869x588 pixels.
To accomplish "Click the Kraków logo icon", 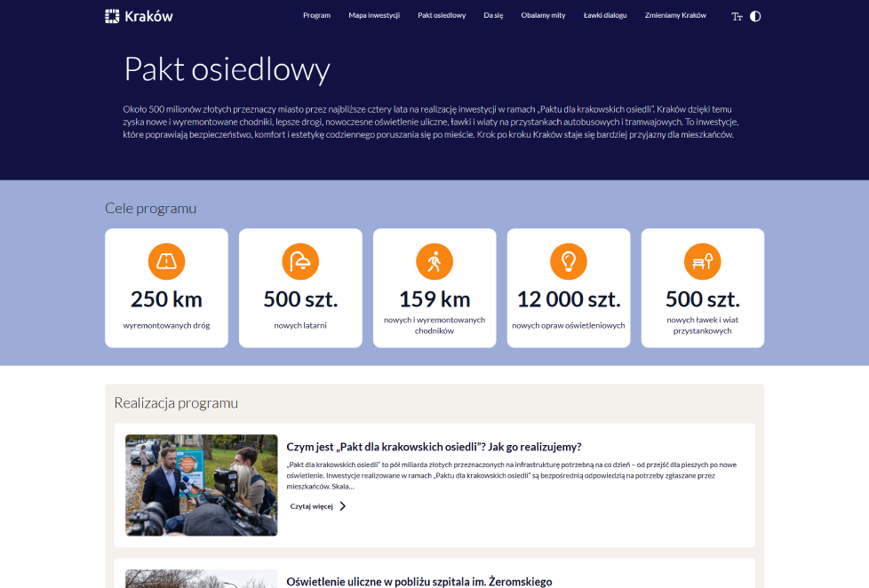I will pos(112,16).
